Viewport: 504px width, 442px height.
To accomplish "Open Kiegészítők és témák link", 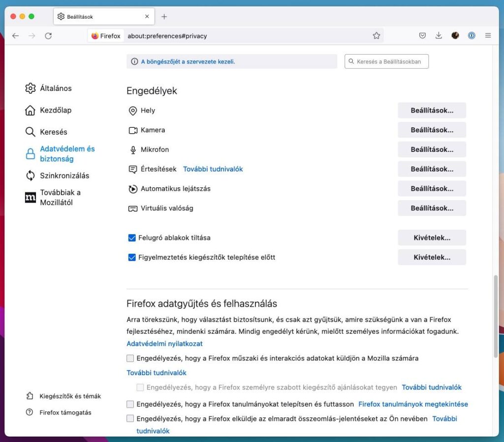I will [x=70, y=396].
